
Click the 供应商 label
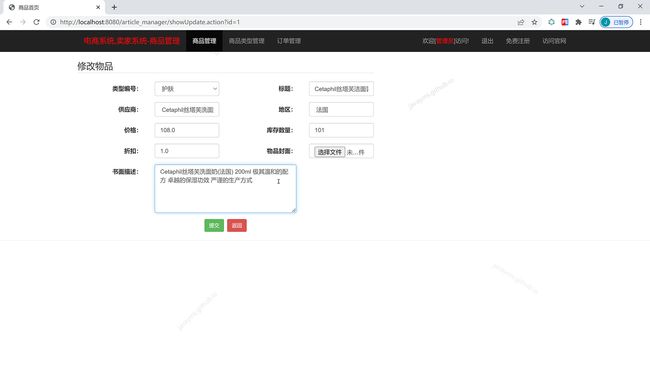point(128,109)
